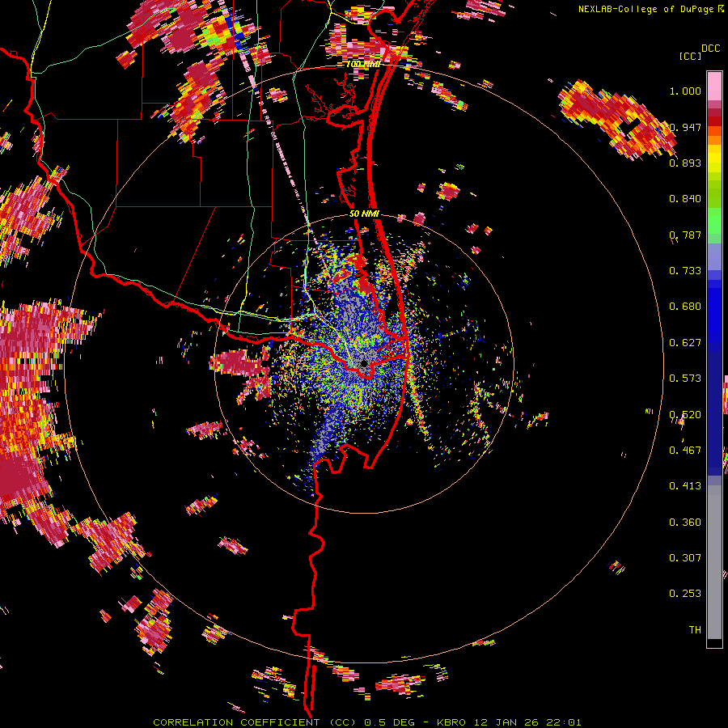Click the 0.413 scale value
728x728 pixels.
click(685, 486)
